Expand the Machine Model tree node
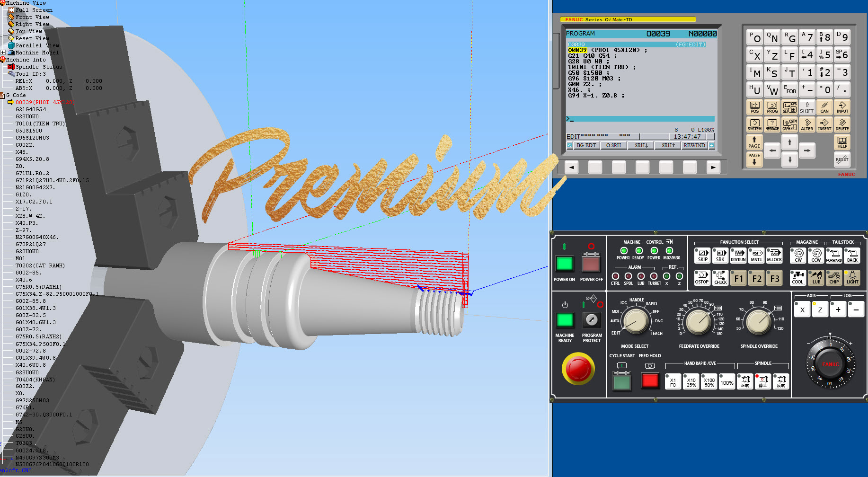Screen dimensions: 868x477 (3, 53)
